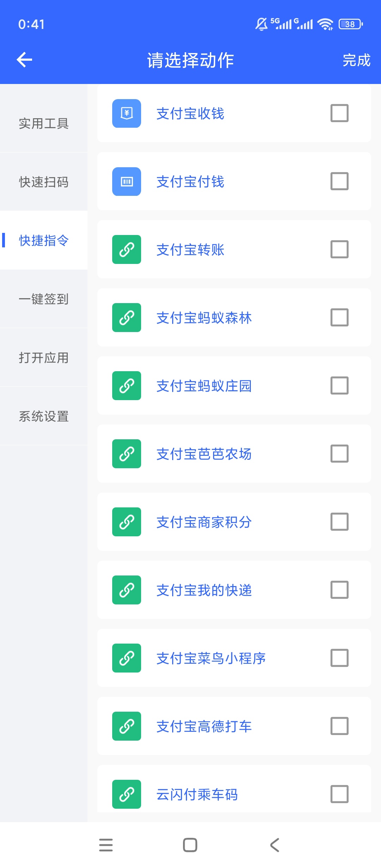
Task: Enable the 支付宝高德打车 checkbox
Action: [x=339, y=726]
